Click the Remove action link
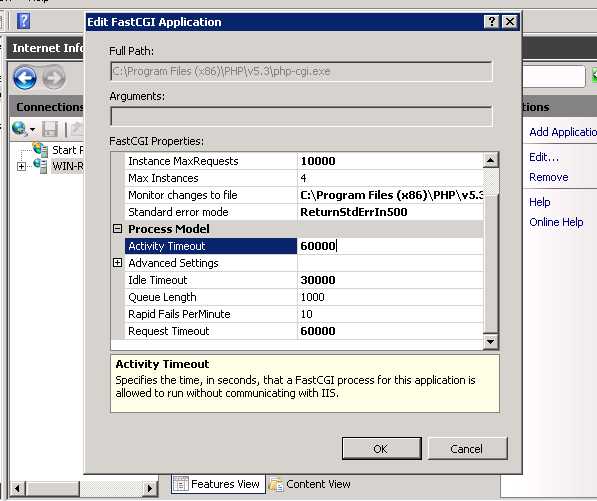This screenshot has width=597, height=501. tap(549, 177)
